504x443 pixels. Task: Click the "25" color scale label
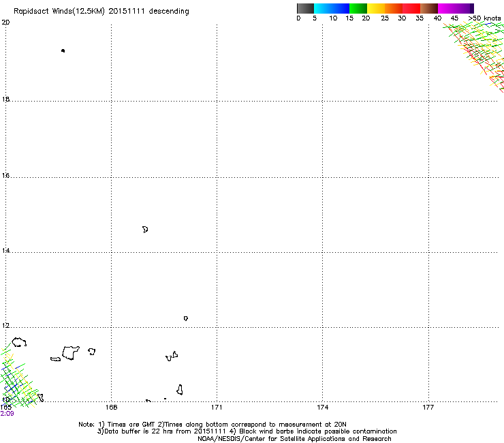pyautogui.click(x=385, y=18)
